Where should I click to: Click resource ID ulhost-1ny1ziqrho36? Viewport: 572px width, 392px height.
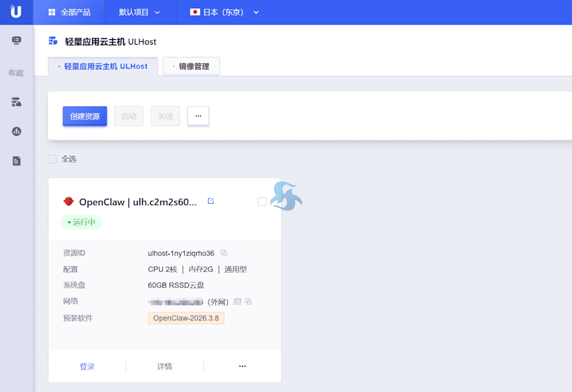click(181, 253)
